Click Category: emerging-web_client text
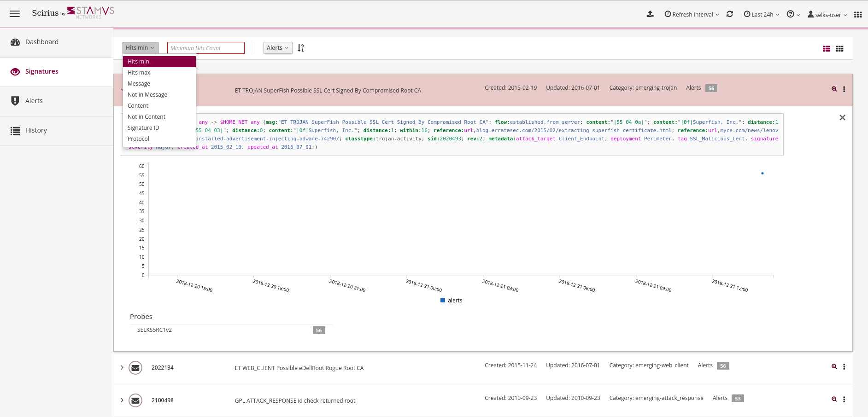 649,365
